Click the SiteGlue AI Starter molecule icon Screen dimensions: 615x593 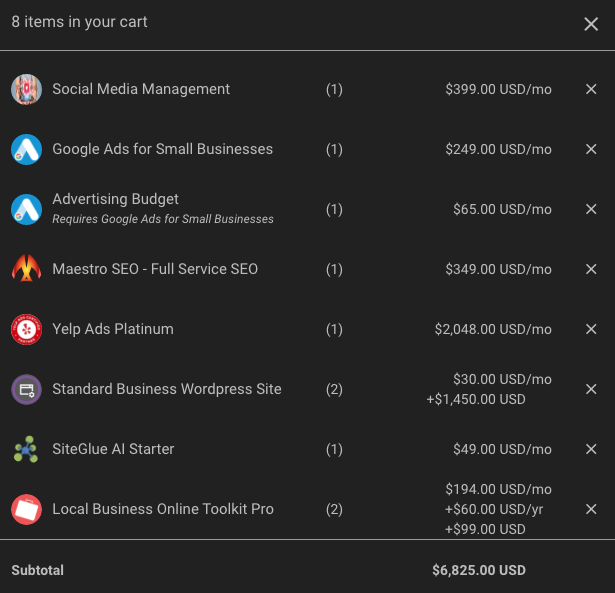26,449
